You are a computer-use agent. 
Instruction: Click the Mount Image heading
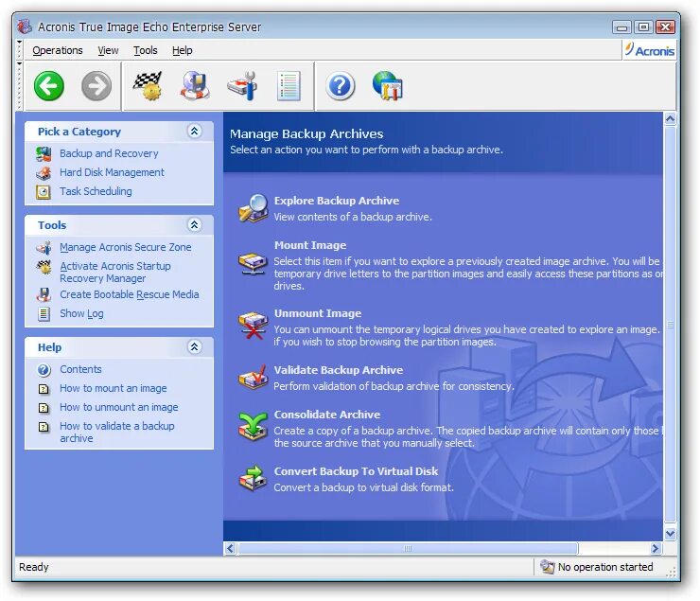[310, 245]
